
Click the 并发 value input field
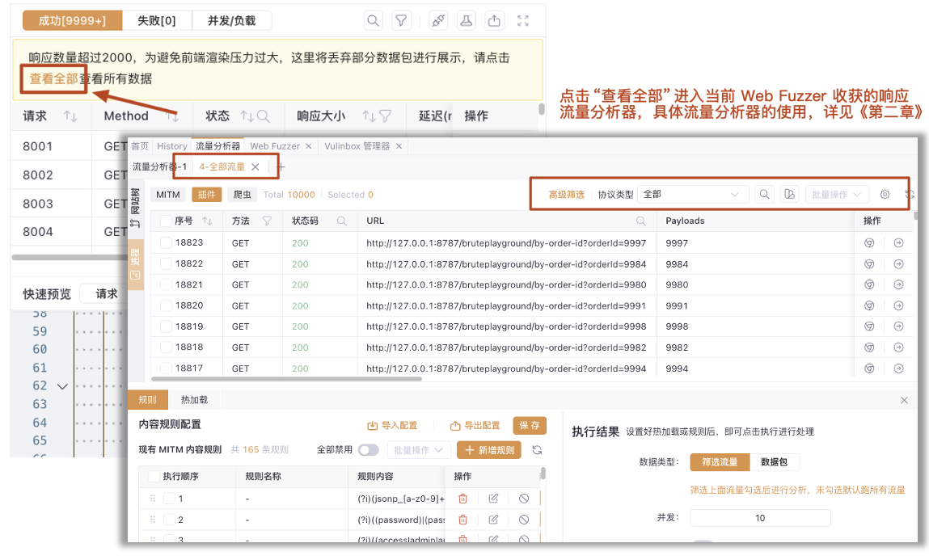(760, 517)
